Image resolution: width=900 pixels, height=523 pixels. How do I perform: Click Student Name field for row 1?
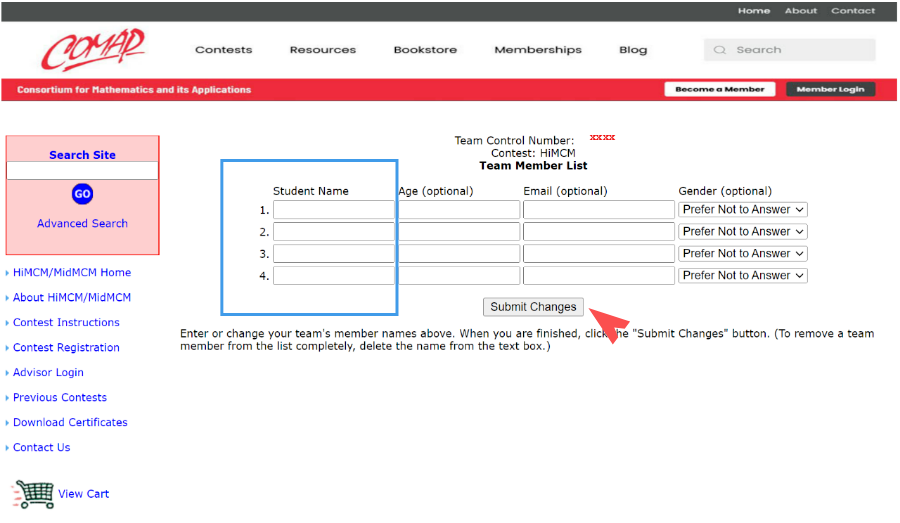[334, 210]
